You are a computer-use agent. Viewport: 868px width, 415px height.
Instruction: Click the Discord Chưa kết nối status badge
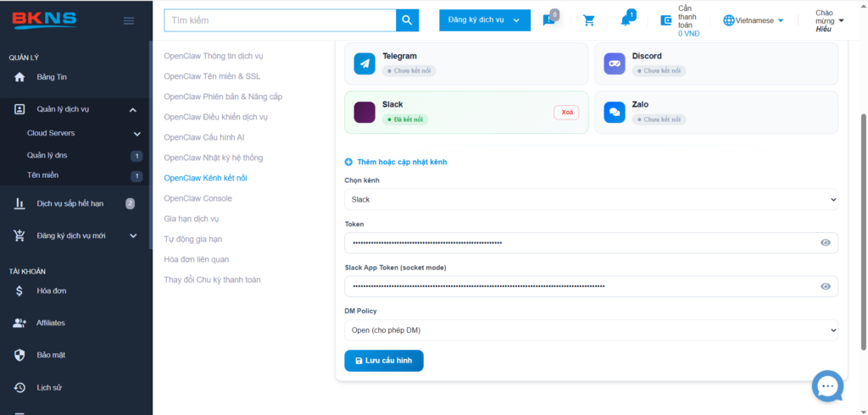(659, 71)
